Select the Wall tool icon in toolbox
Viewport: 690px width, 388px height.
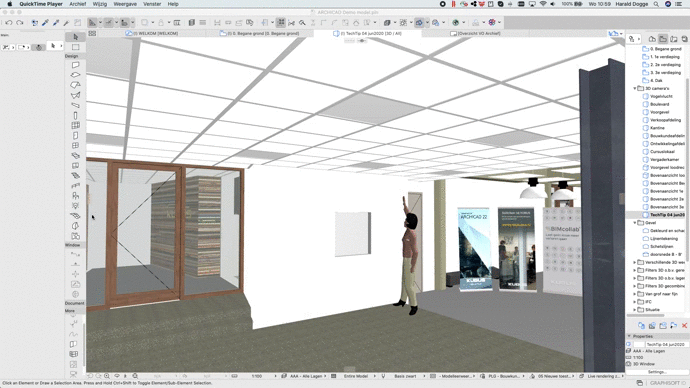[75, 65]
